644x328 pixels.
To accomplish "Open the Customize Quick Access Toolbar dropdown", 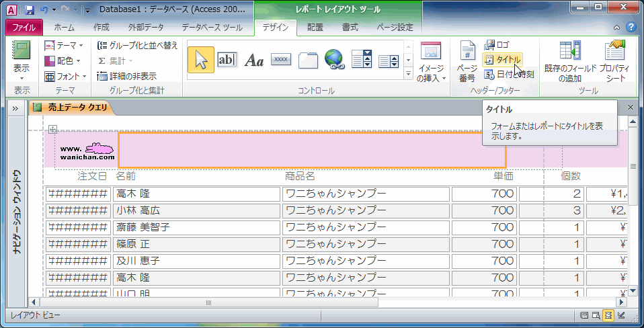I will 87,9.
